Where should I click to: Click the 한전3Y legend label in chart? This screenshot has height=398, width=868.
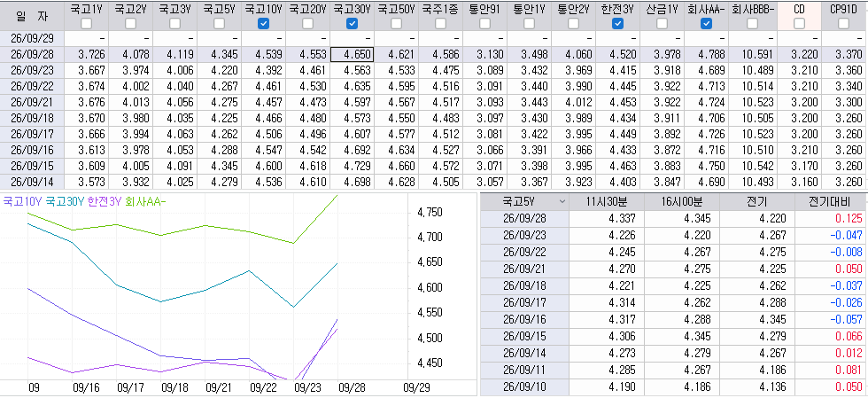(x=105, y=202)
